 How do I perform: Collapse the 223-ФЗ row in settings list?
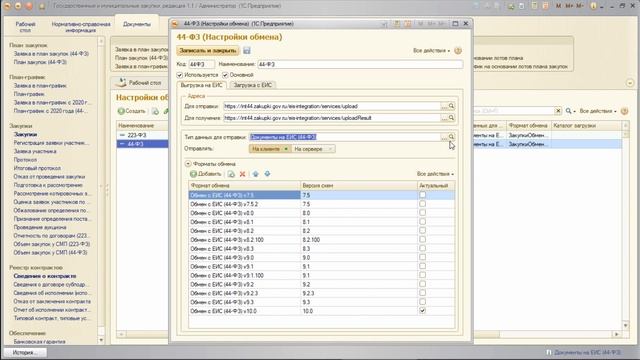tap(122, 135)
